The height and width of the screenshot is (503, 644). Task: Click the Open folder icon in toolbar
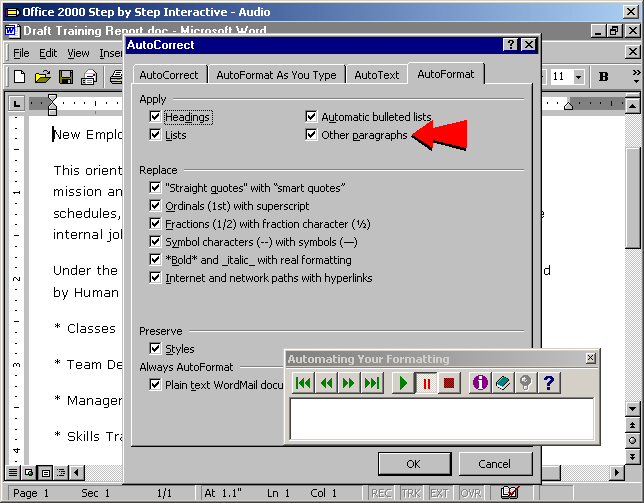click(x=43, y=77)
